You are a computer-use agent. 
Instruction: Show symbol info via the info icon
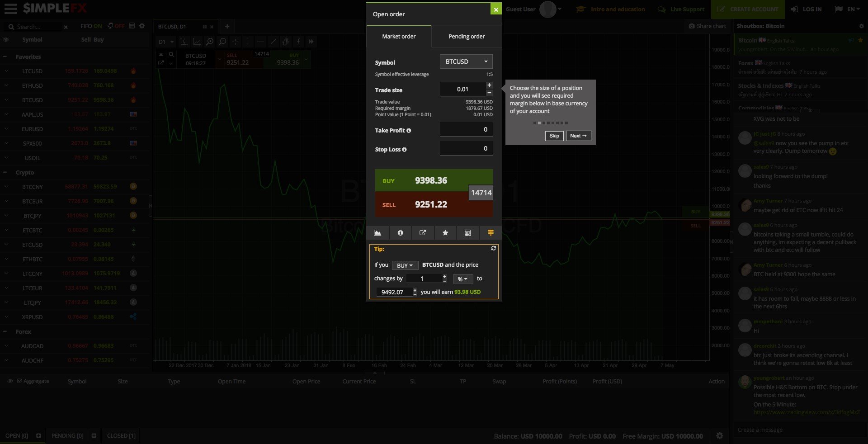coord(400,233)
